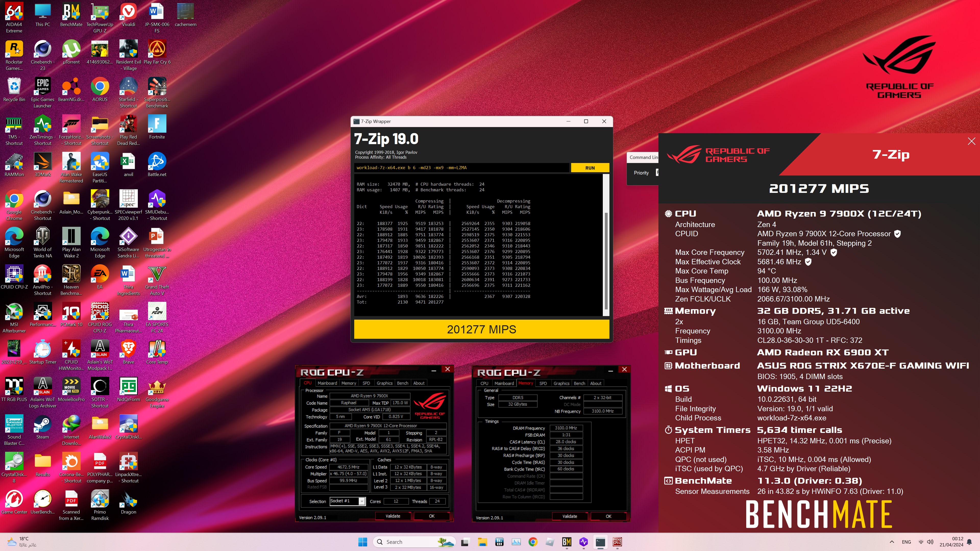Switch to Memory tab in left CPU-Z
The image size is (980, 551).
[348, 383]
